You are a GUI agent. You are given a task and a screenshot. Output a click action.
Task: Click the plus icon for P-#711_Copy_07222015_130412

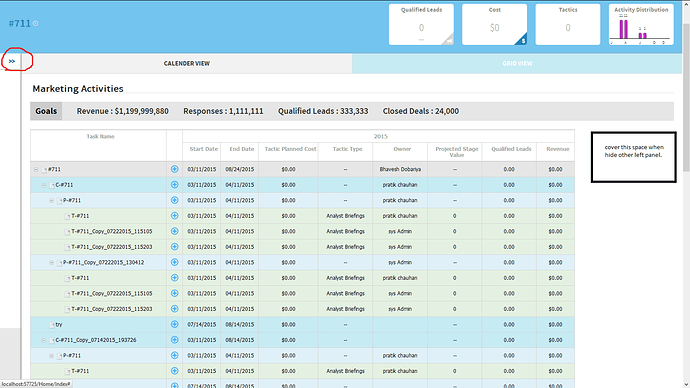tap(175, 262)
